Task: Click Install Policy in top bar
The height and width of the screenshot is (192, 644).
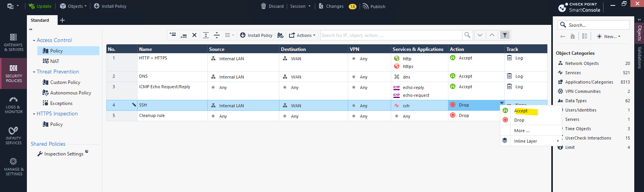Action: click(110, 6)
